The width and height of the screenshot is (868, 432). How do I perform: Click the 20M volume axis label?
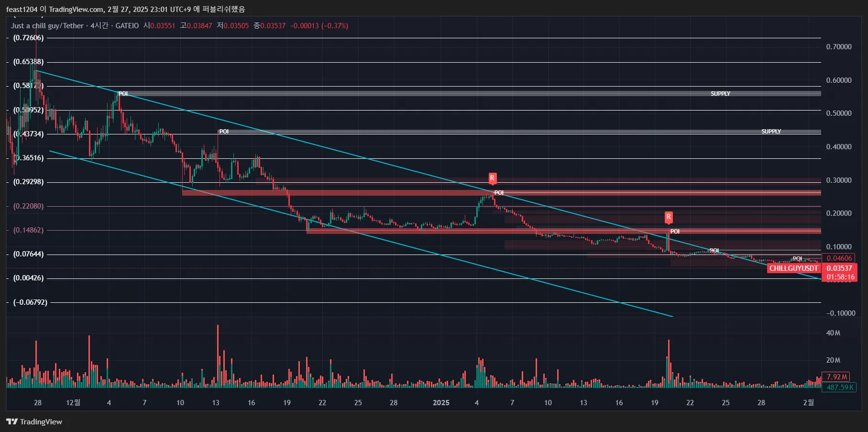(x=833, y=360)
